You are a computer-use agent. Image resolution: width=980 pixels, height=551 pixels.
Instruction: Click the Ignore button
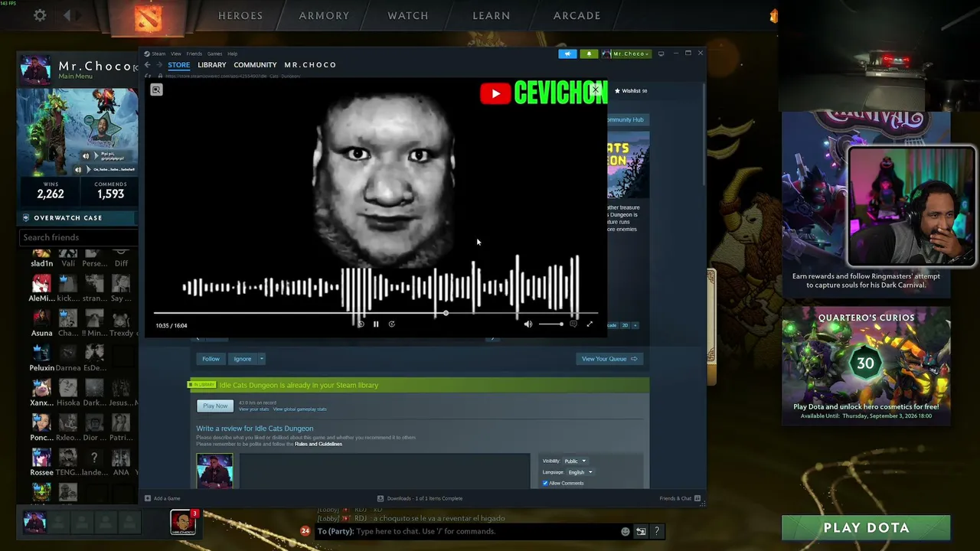[x=242, y=359]
